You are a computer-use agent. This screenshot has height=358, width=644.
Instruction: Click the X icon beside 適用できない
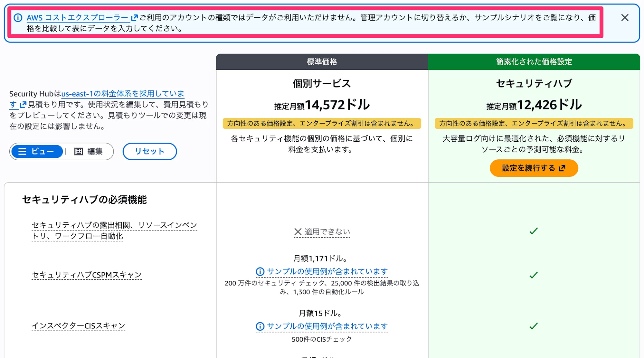298,231
